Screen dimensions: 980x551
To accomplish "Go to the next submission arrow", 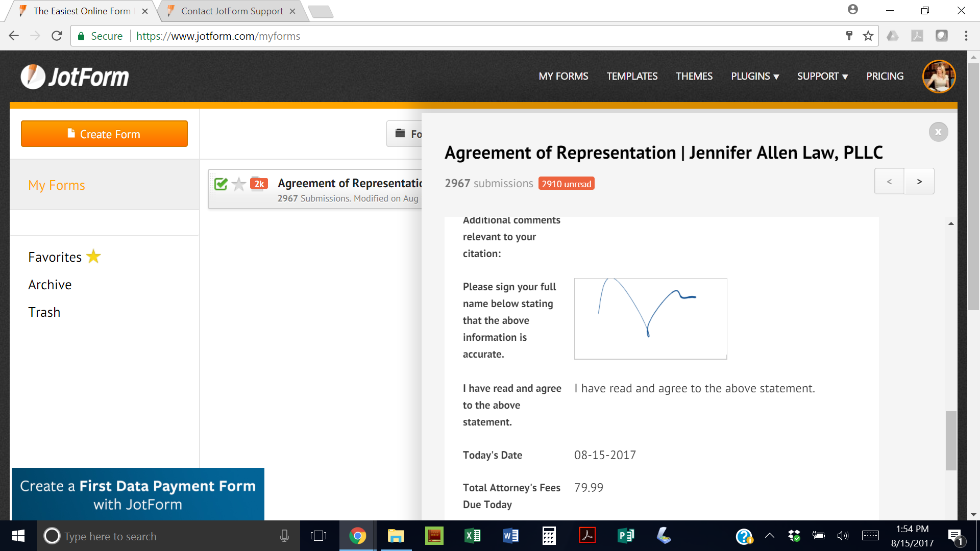I will (919, 182).
